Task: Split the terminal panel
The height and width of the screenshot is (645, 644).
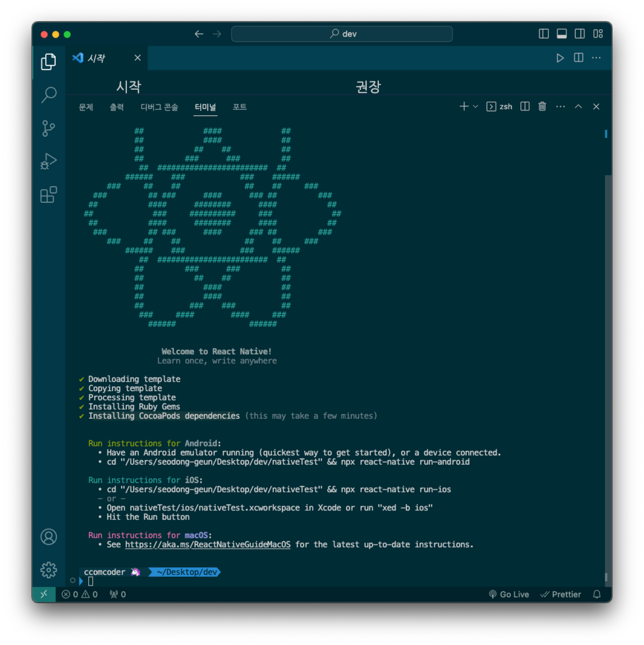Action: 525,106
